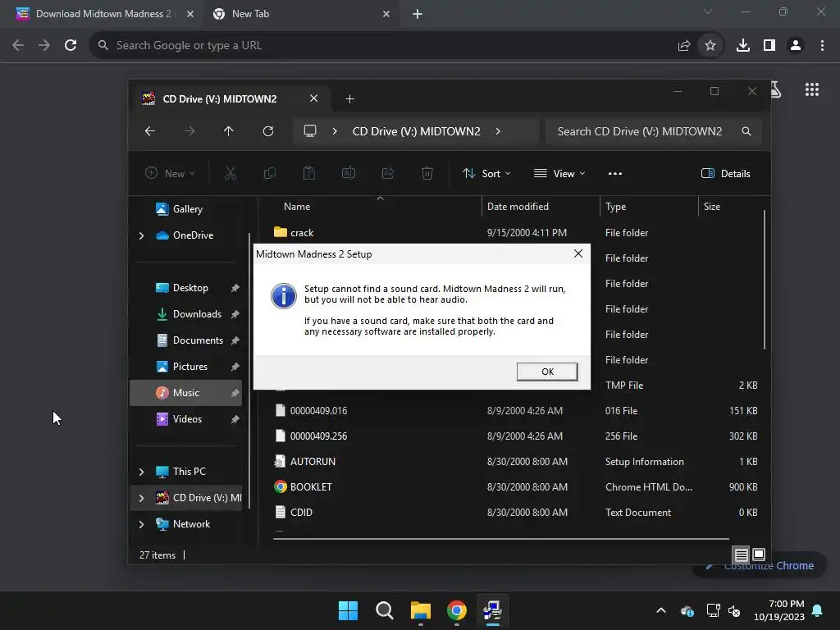Close the Midtown Madness 2 Setup dialog
The image size is (840, 630).
pos(578,253)
